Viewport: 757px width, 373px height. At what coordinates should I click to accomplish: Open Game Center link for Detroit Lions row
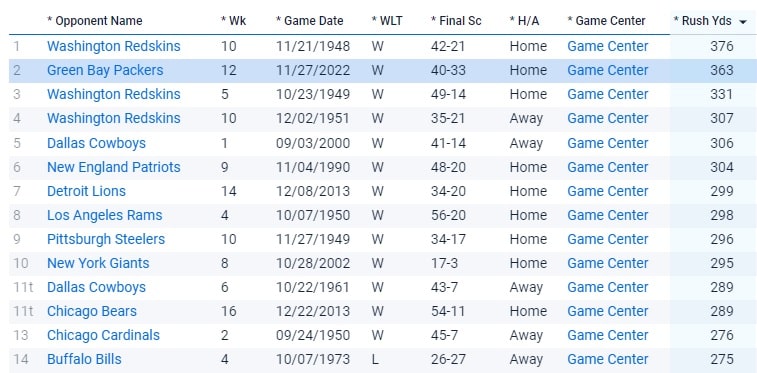(608, 192)
